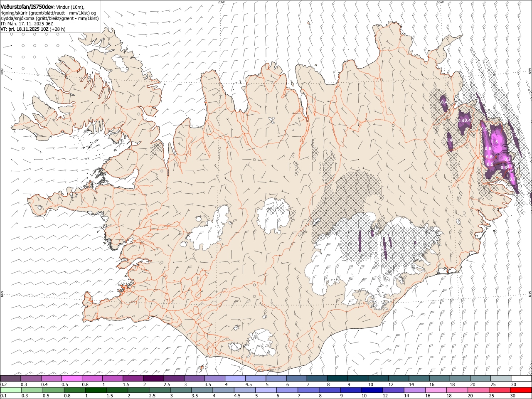Click the top-row grey-teal swatch between 18 and 20
Viewport: 532px width, 399px height.
click(460, 378)
